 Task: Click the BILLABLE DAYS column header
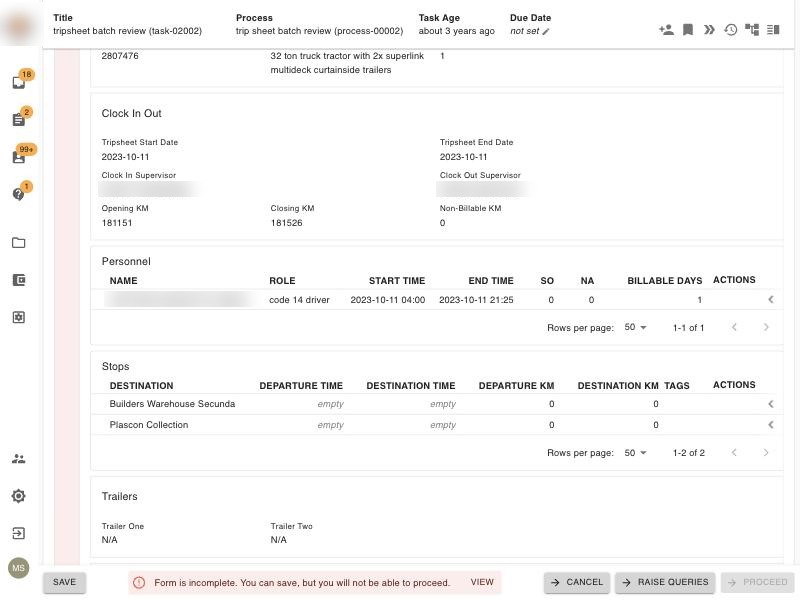point(665,281)
